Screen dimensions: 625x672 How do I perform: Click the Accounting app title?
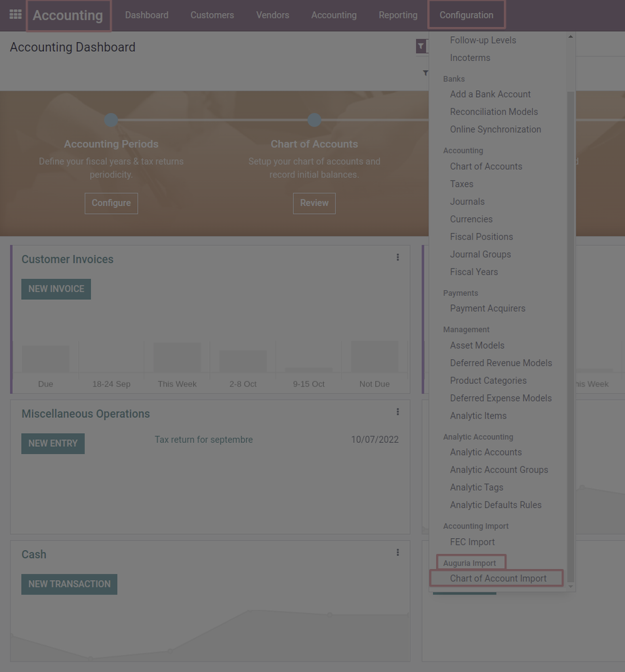point(68,16)
